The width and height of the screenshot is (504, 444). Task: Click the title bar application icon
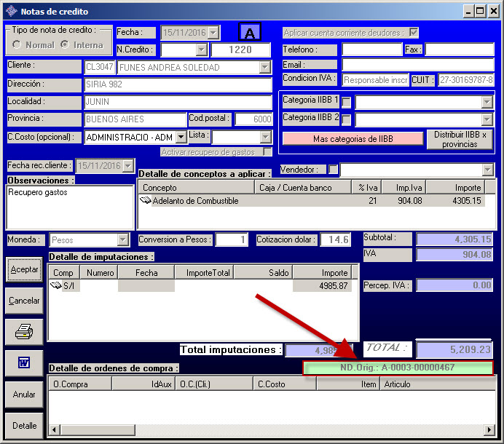(10, 11)
